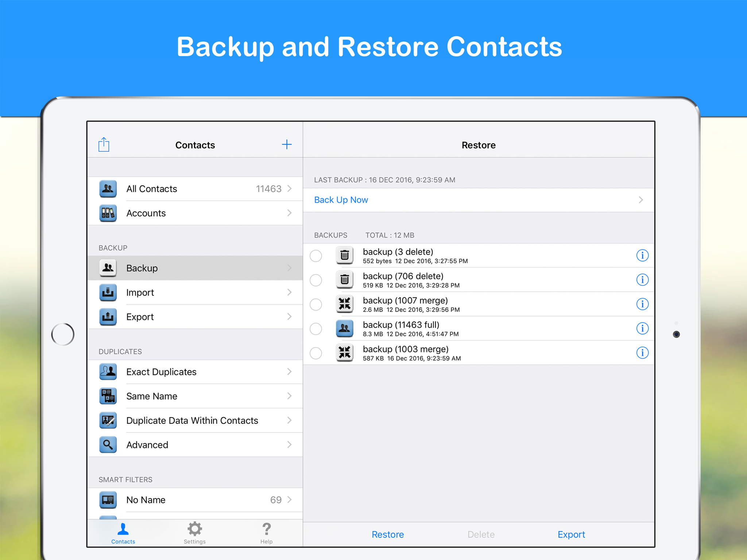Switch to the Settings tab
Viewport: 747px width, 560px height.
pyautogui.click(x=195, y=533)
